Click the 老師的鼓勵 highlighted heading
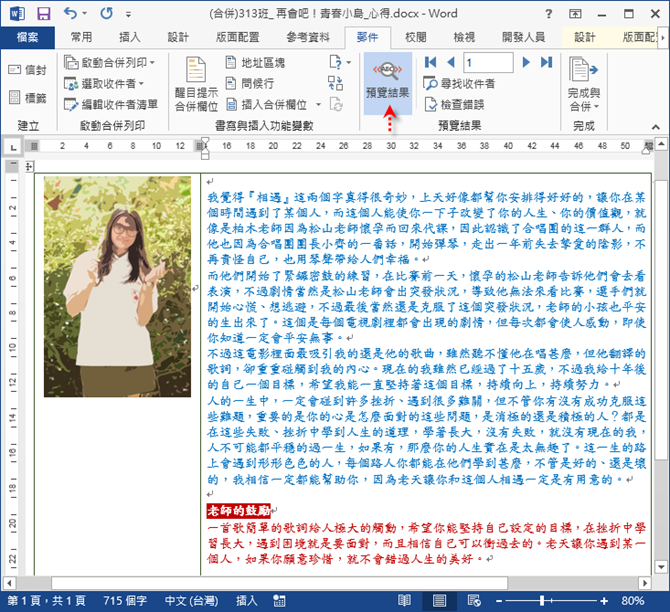Screen dimensions: 670x612 click(238, 510)
